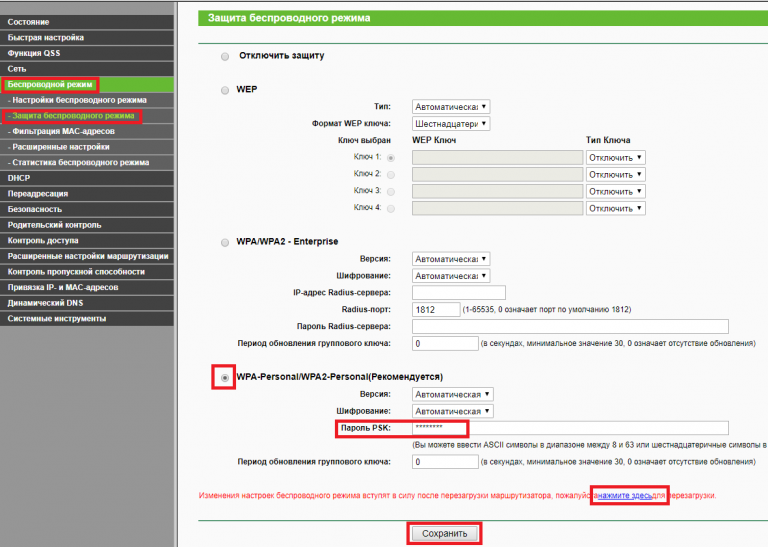Expand 'Формат WEP ключа' dropdown
Viewport: 768px width, 547px height.
coord(451,123)
